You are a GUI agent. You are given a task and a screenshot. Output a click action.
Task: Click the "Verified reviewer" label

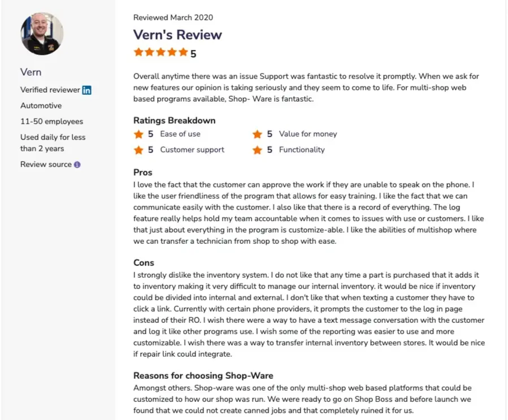pos(50,90)
